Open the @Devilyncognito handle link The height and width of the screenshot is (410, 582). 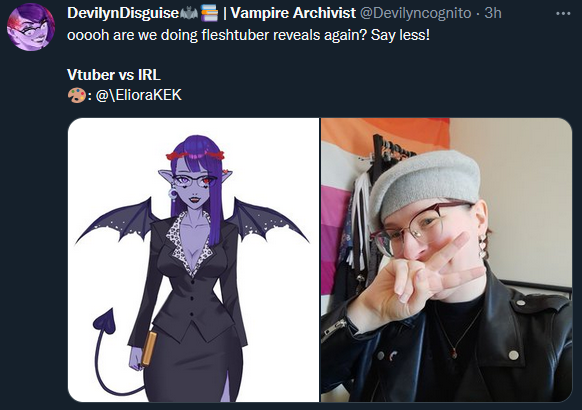(416, 13)
